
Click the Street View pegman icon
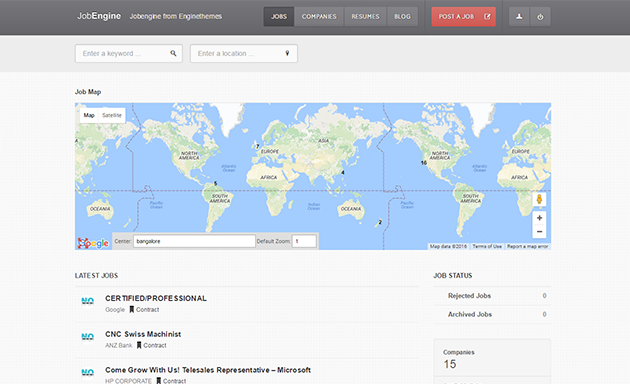click(x=539, y=199)
